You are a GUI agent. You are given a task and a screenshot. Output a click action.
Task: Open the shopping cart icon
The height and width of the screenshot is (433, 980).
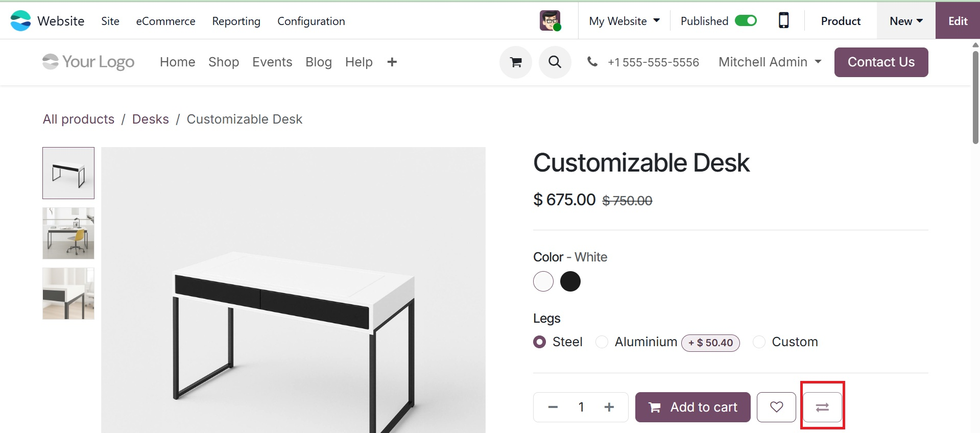[x=516, y=62]
